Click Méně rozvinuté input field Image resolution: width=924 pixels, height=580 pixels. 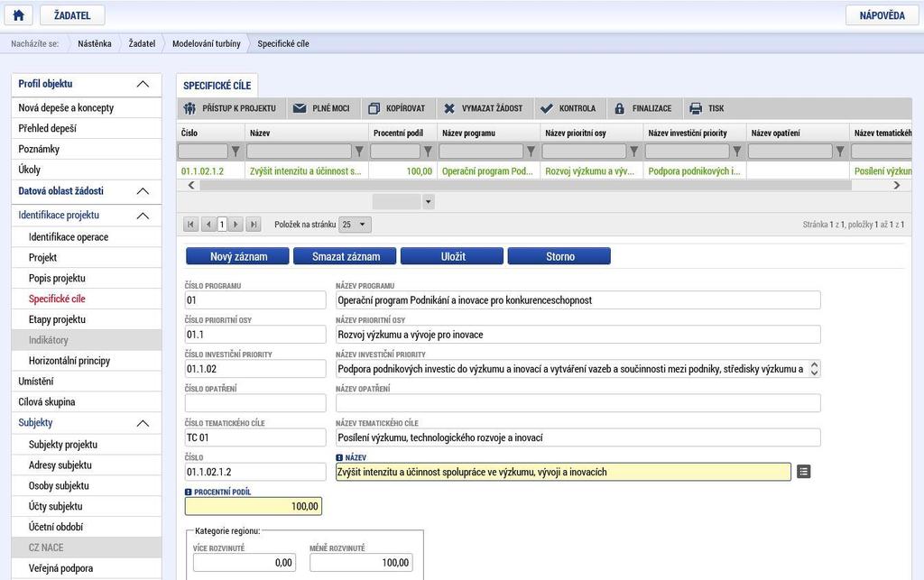(x=361, y=563)
